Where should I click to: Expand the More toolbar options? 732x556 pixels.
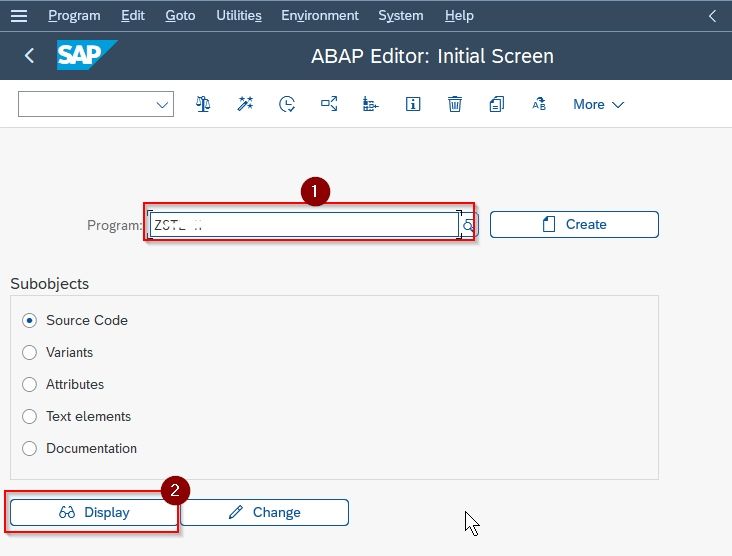598,104
